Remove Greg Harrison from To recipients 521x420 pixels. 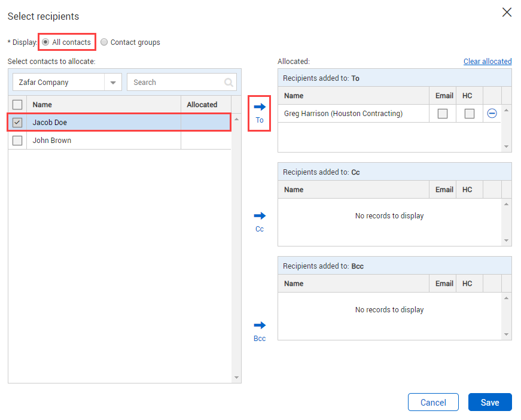(x=492, y=113)
